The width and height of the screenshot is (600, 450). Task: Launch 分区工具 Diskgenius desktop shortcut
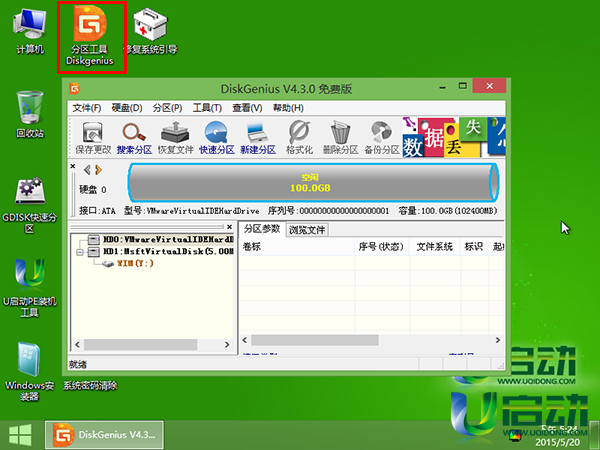(90, 35)
